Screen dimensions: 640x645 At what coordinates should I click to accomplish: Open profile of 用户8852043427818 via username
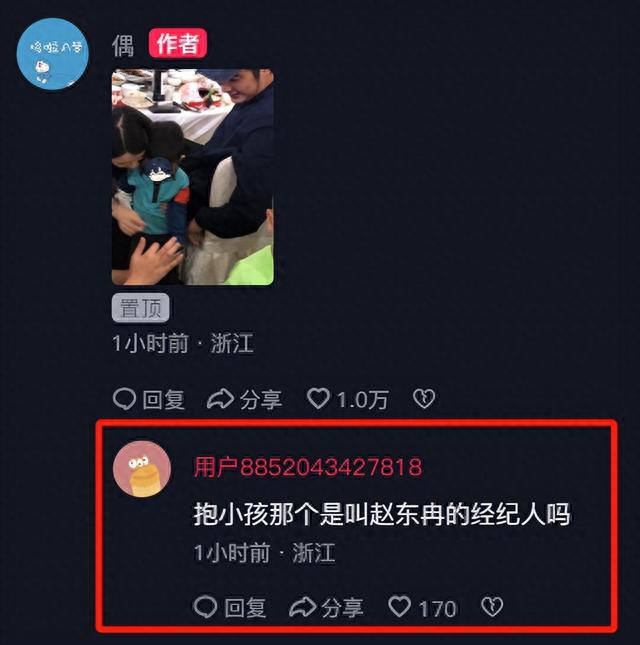click(x=308, y=467)
